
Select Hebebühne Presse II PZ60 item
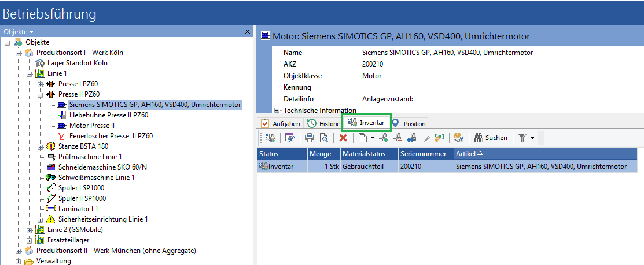(x=109, y=115)
